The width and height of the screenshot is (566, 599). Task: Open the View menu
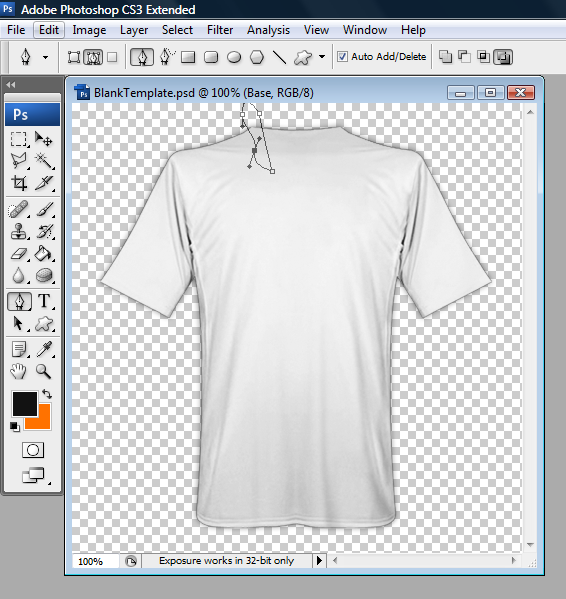coord(316,30)
